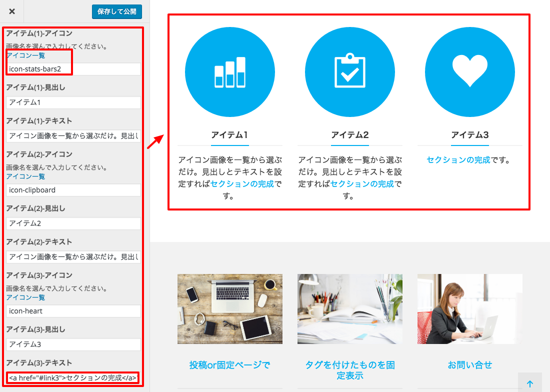Edit the アイテム(2)-見出し field containing アイテム2
550x392 pixels.
(x=73, y=223)
